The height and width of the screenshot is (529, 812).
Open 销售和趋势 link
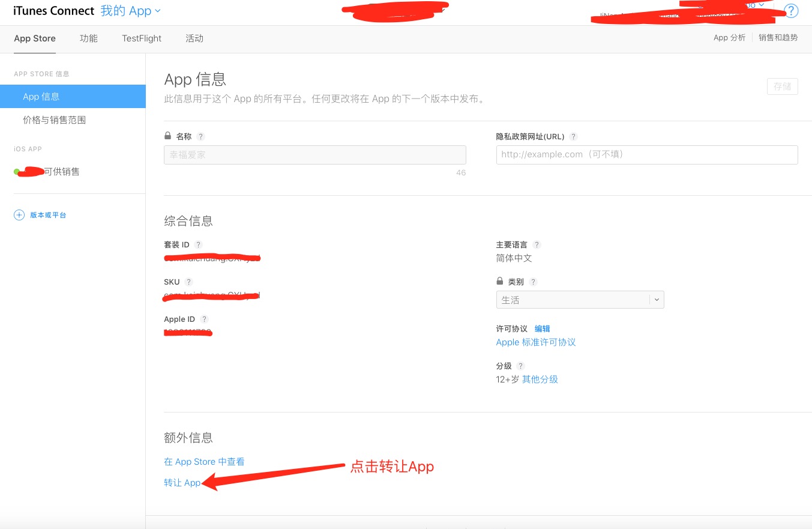tap(778, 38)
